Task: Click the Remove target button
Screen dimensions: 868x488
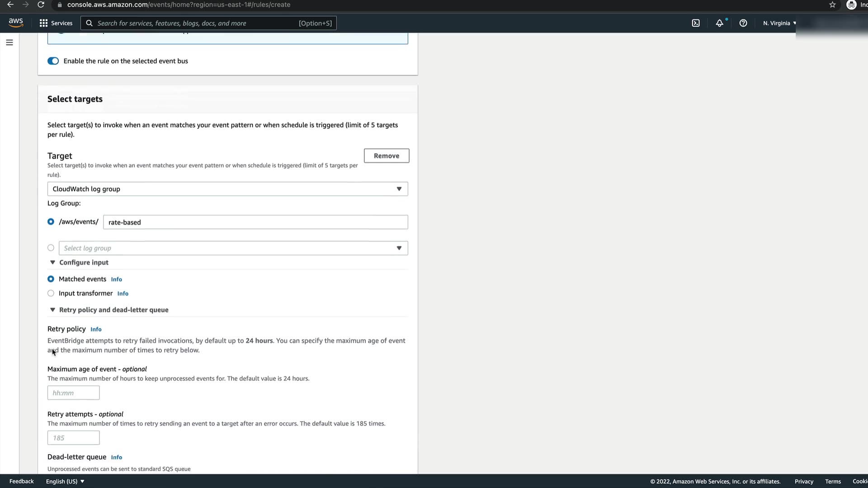Action: 386,155
